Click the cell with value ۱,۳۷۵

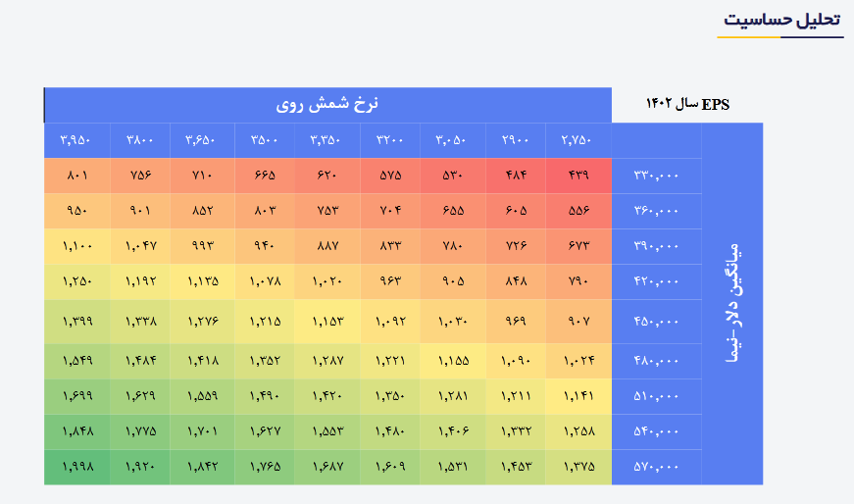[578, 467]
